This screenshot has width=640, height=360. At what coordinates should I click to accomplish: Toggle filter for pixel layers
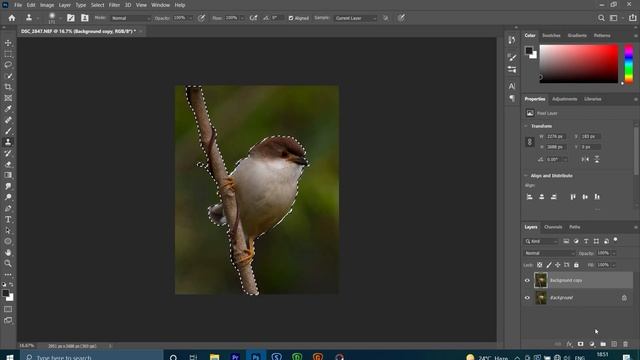click(566, 241)
